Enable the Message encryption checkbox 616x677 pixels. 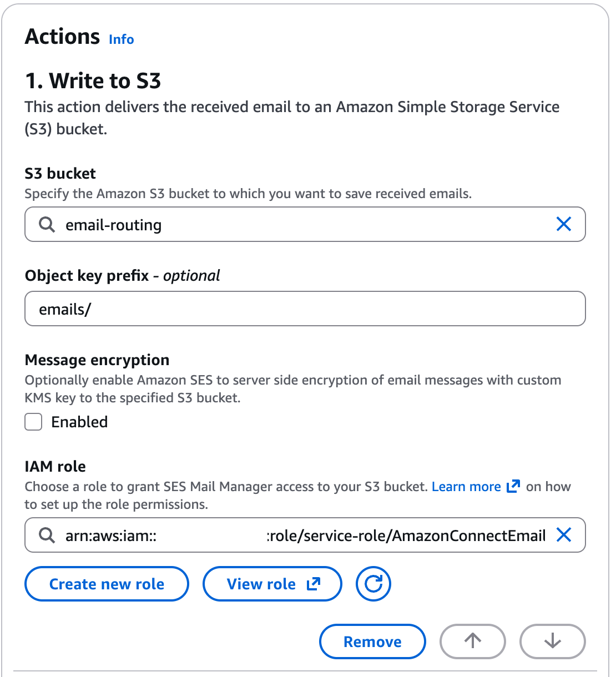click(x=34, y=422)
